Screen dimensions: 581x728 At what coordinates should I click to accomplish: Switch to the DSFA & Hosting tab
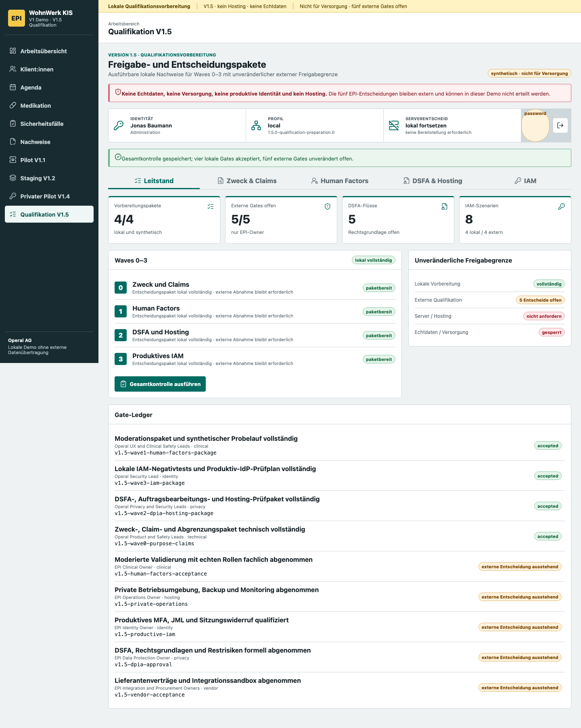(433, 181)
